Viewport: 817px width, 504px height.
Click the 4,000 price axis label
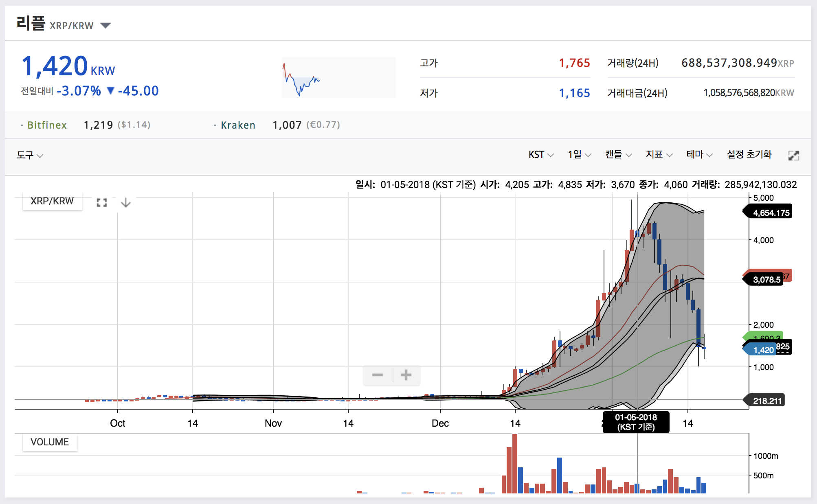coord(763,240)
